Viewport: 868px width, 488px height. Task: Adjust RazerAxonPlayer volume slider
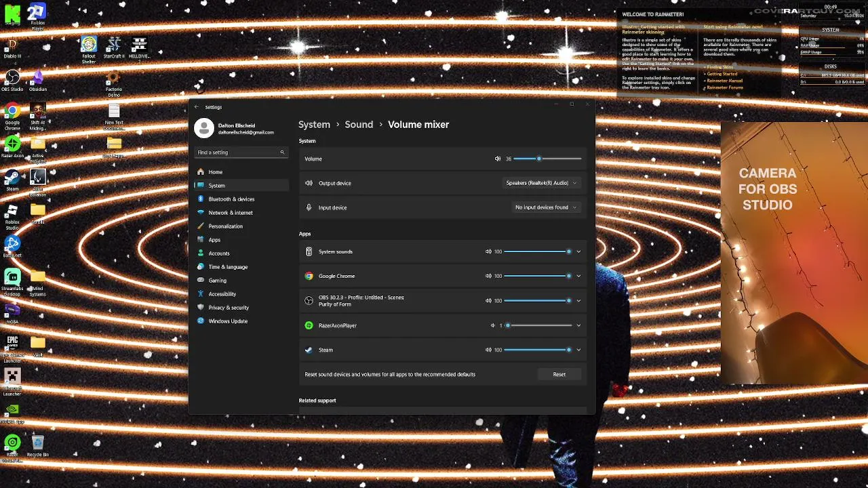coord(539,325)
